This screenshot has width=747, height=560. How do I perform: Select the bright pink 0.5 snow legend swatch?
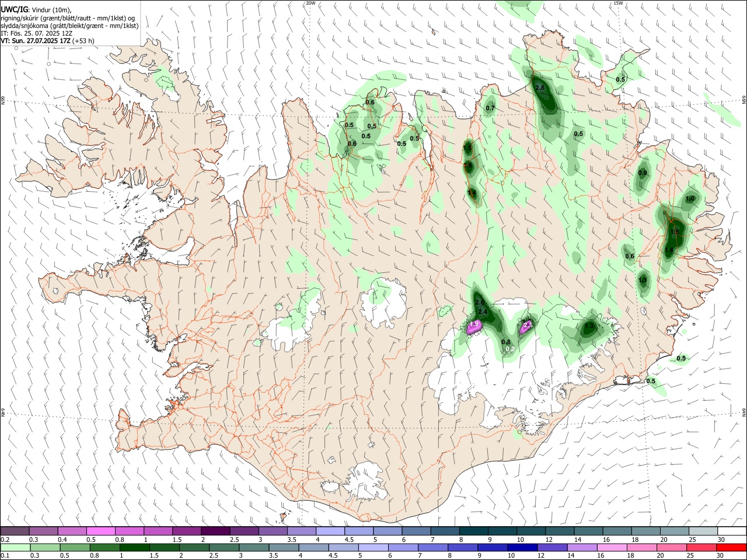[x=101, y=531]
